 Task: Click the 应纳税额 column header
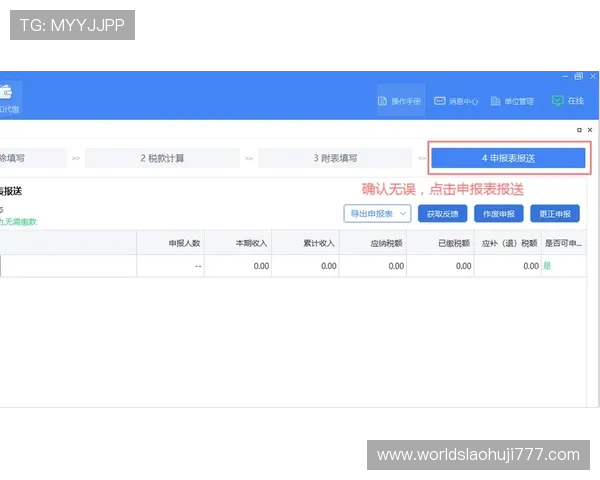coord(373,243)
